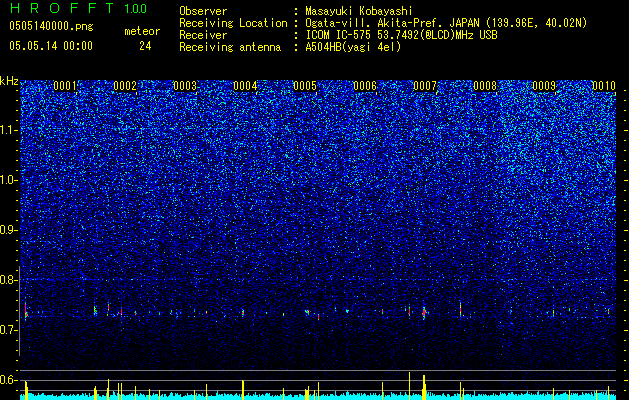Screen dimensions: 629x400
Task: Click the Receiver field label
Action: (x=203, y=35)
